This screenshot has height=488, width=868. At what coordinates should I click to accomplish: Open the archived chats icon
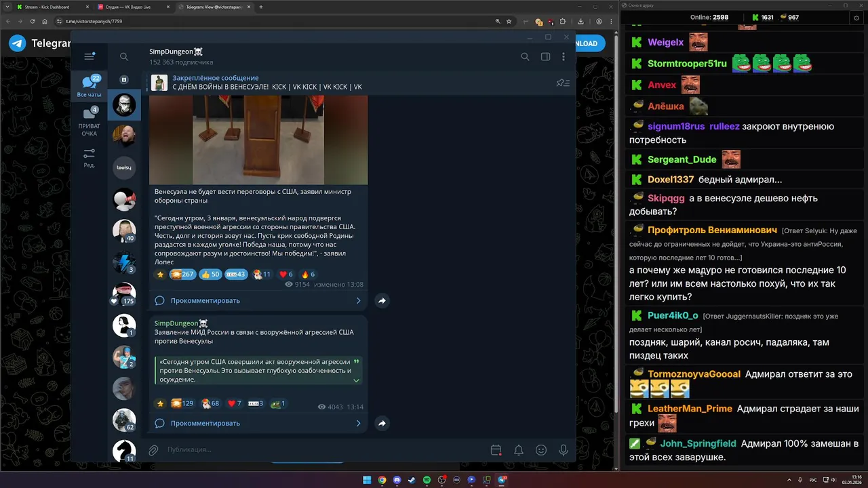124,79
